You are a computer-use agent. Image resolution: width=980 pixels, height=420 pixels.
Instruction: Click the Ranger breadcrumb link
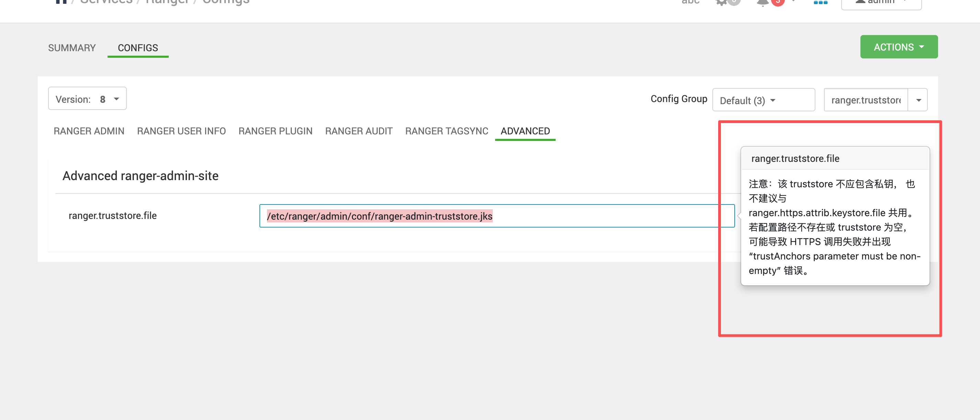(167, 2)
